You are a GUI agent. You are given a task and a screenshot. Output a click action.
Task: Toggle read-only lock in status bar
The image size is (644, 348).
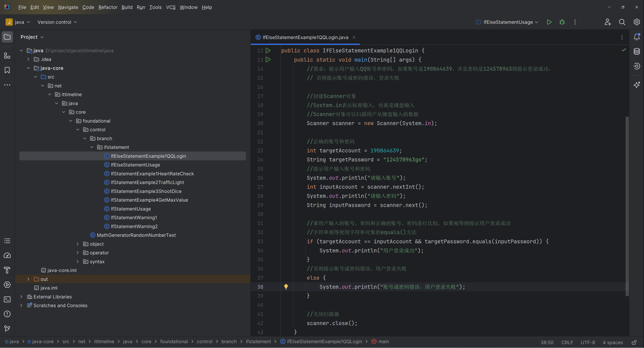point(634,342)
